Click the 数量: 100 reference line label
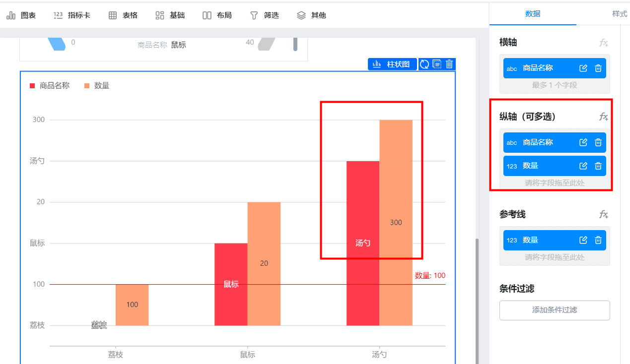 pos(430,276)
